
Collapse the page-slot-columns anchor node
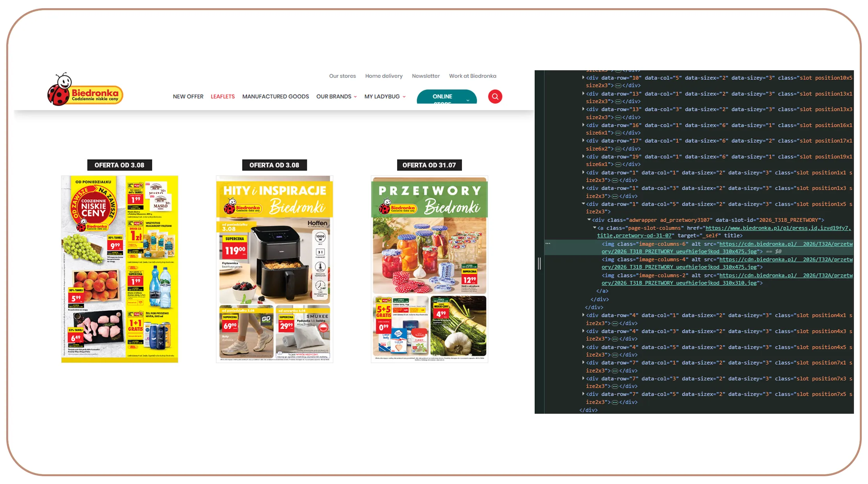(594, 228)
